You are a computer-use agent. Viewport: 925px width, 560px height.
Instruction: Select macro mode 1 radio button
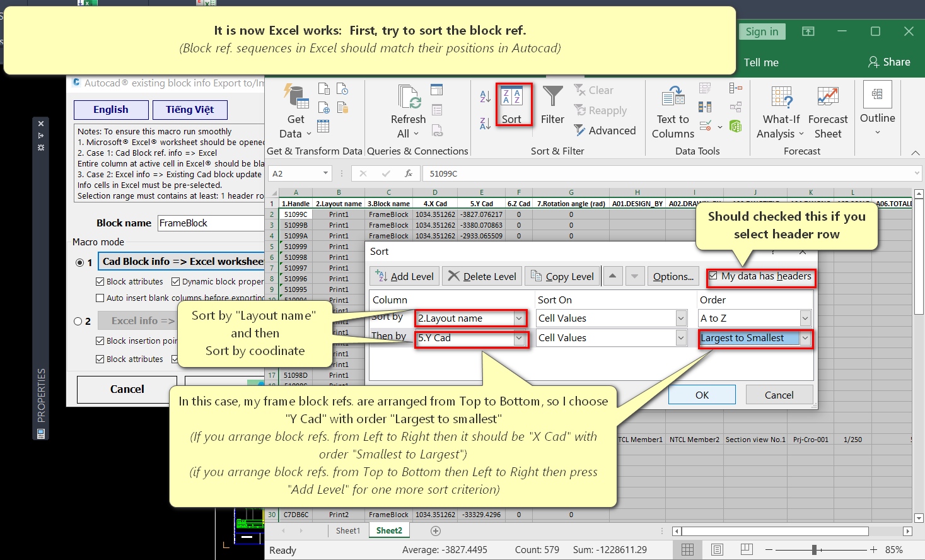tap(80, 262)
